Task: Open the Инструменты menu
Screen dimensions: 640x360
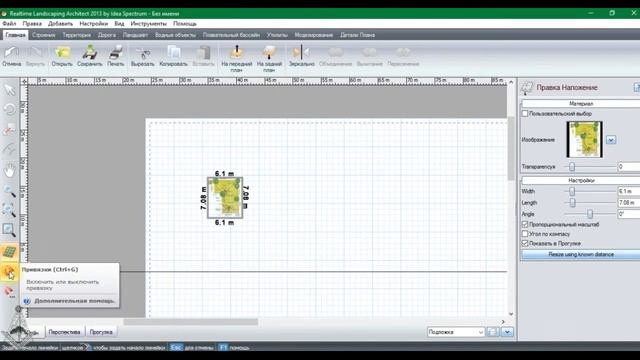Action: coord(149,24)
